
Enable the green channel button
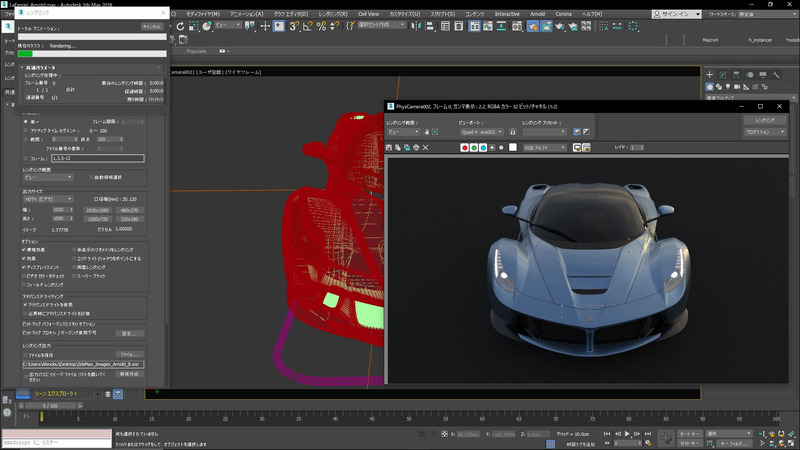pos(473,147)
